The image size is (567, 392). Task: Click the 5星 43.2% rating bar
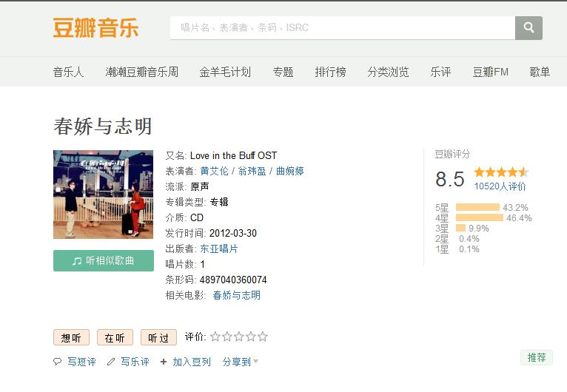coord(477,207)
